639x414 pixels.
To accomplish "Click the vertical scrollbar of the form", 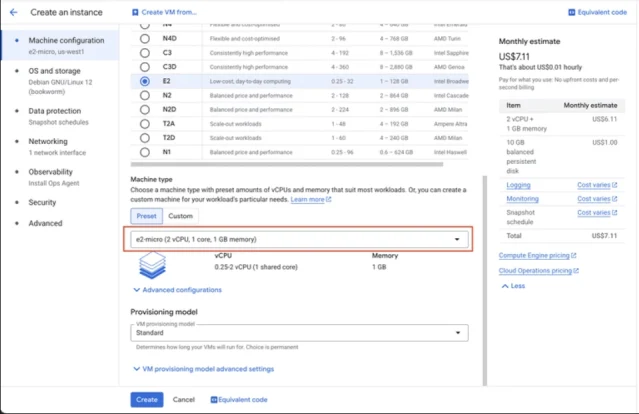I will pyautogui.click(x=485, y=280).
